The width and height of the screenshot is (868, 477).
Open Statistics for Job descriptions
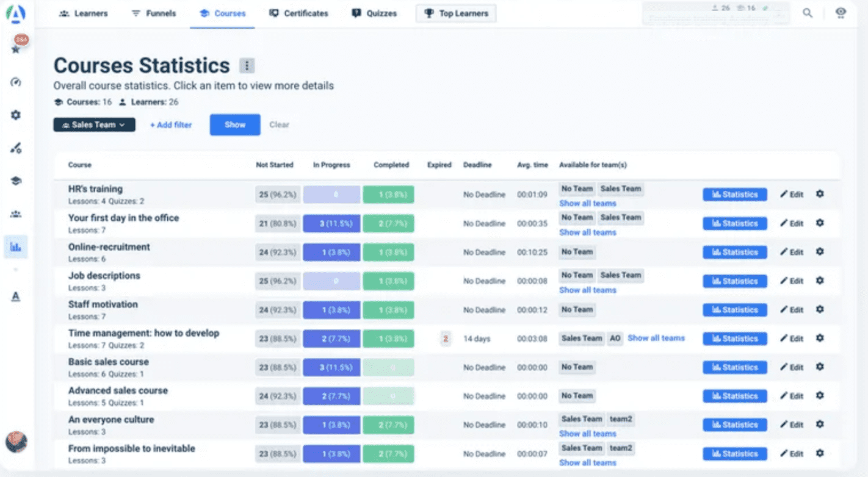[735, 281]
